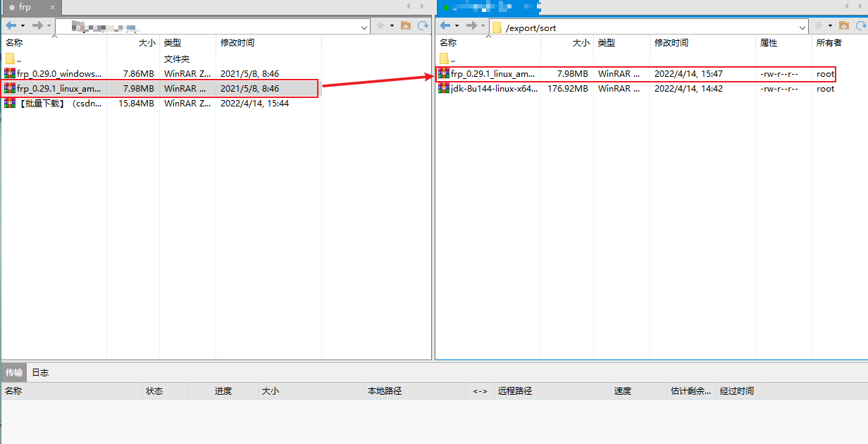Open the home folder in the remote pane
This screenshot has width=868, height=444.
click(843, 26)
